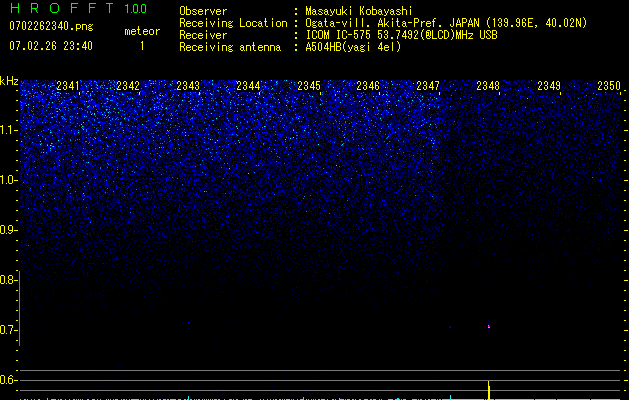Click time axis label 2346

368,85
